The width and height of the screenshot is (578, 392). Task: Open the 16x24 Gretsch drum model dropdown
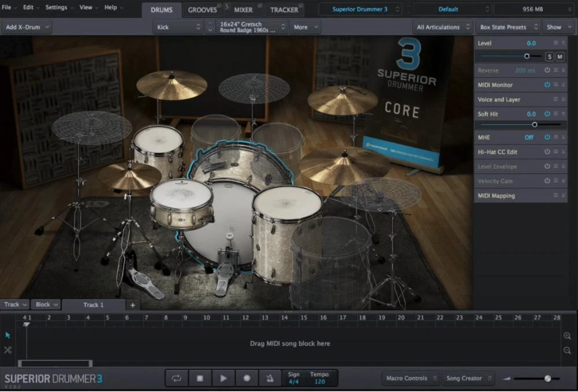click(x=252, y=27)
